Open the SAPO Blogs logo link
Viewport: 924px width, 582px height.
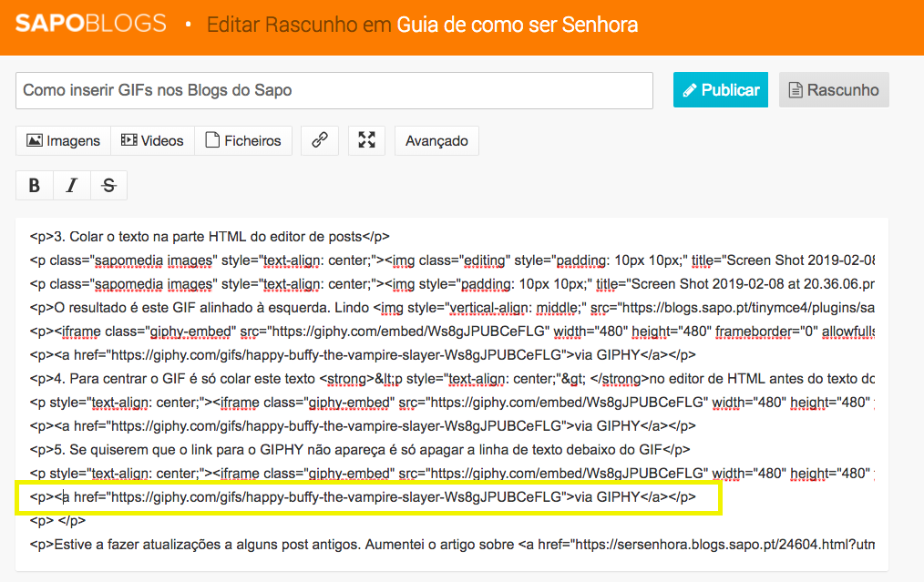tap(91, 25)
